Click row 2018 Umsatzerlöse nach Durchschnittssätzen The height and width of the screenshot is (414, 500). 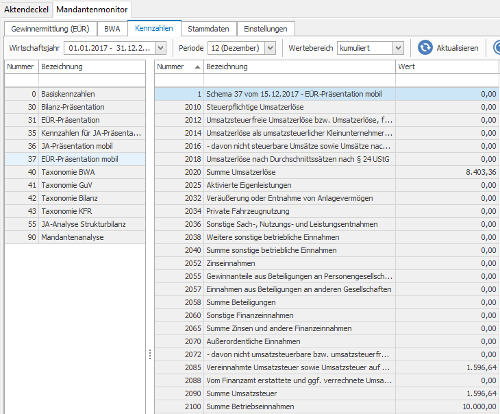click(x=327, y=159)
